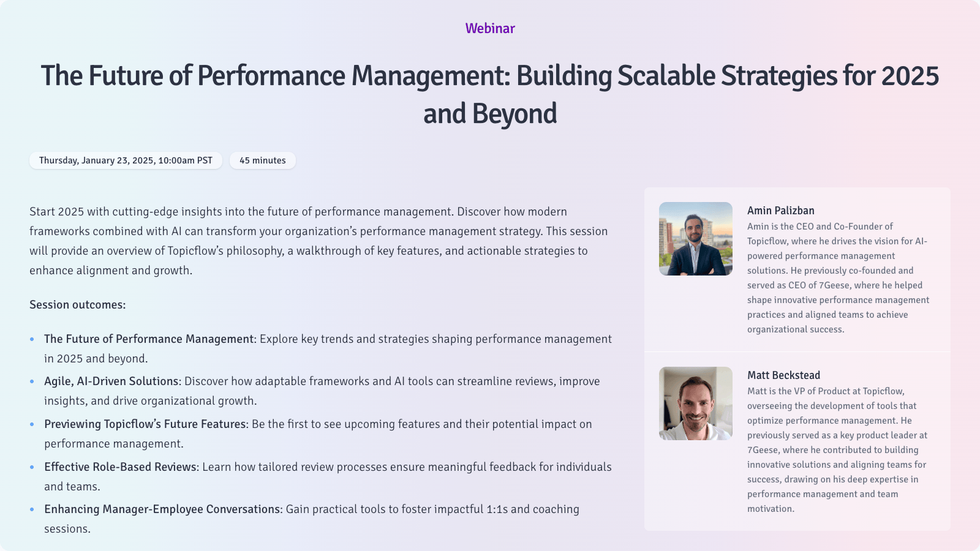Click the date pill showing January 23, 2025
Viewport: 980px width, 551px height.
[126, 160]
